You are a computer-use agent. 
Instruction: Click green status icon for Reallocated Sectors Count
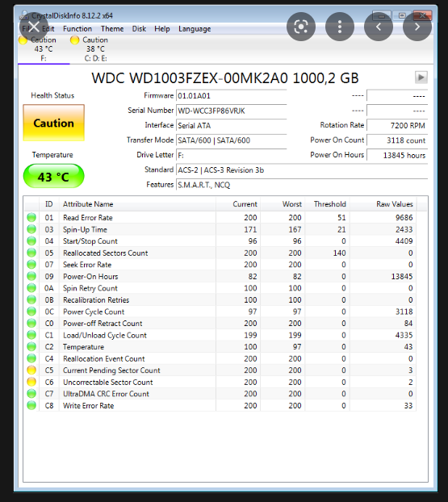pyautogui.click(x=31, y=253)
